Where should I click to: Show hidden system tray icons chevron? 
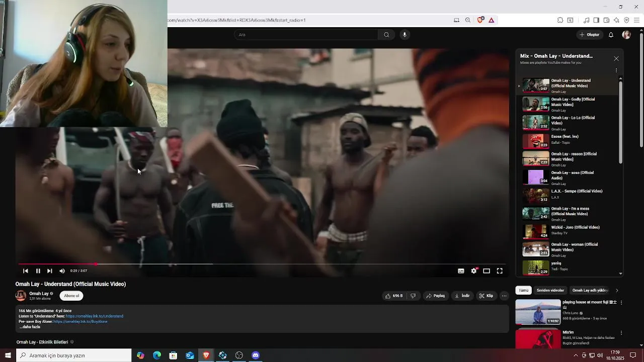(x=576, y=355)
